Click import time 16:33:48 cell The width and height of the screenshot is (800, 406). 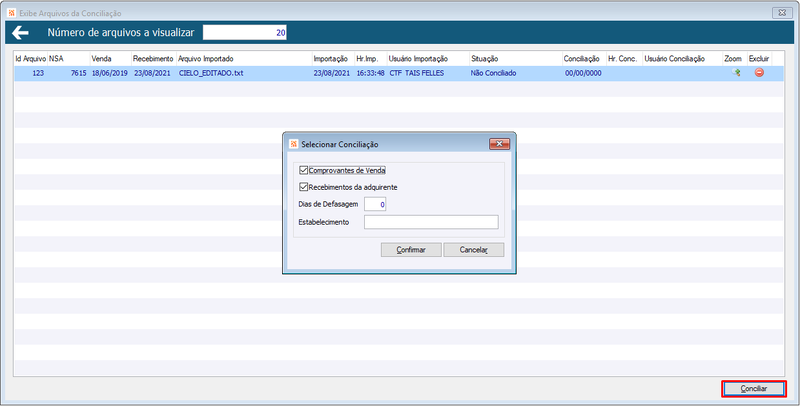370,73
